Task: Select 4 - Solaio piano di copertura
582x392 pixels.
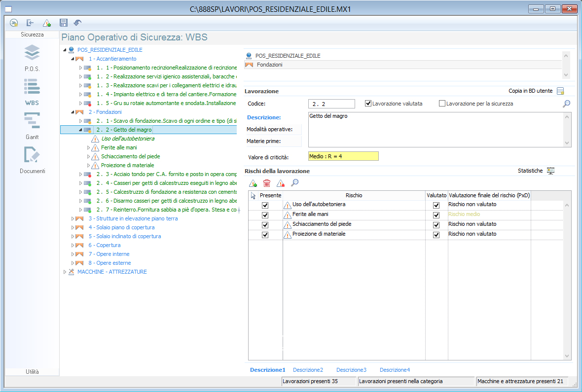Action: coord(121,227)
